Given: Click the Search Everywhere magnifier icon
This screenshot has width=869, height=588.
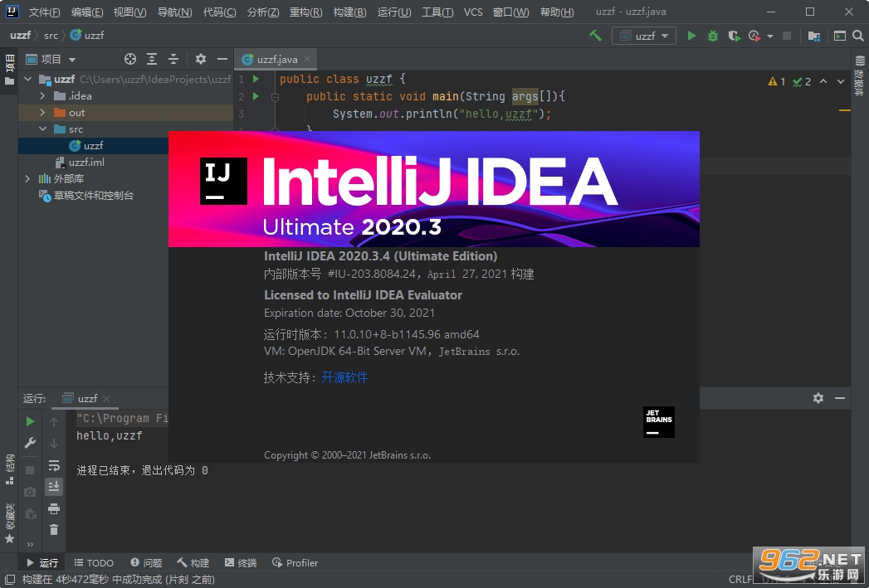Looking at the screenshot, I should pos(857,36).
